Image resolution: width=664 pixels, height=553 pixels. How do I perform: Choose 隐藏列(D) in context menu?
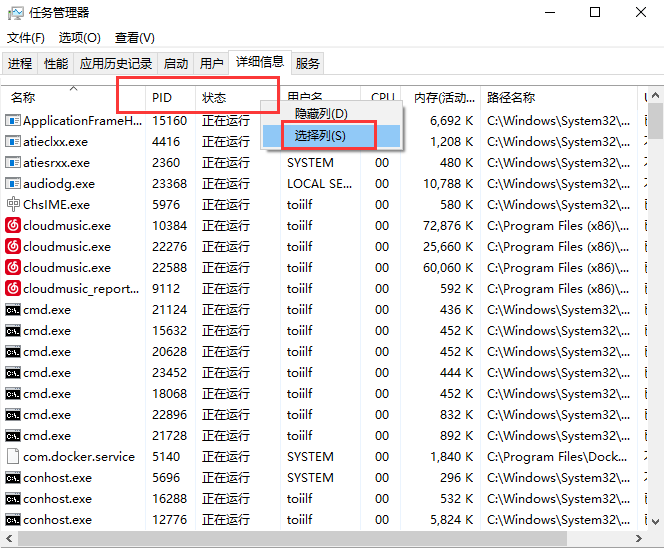[320, 114]
